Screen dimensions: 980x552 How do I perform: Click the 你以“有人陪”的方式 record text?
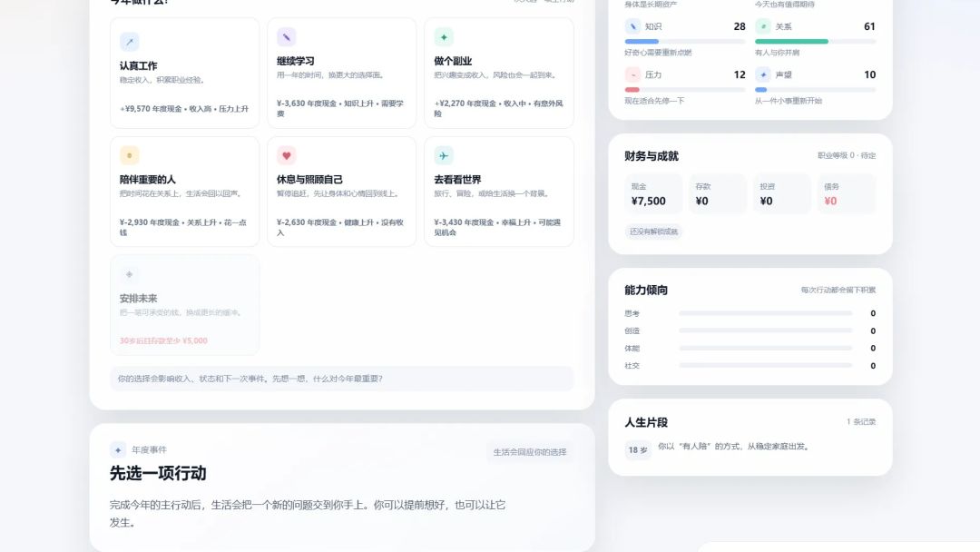point(735,447)
